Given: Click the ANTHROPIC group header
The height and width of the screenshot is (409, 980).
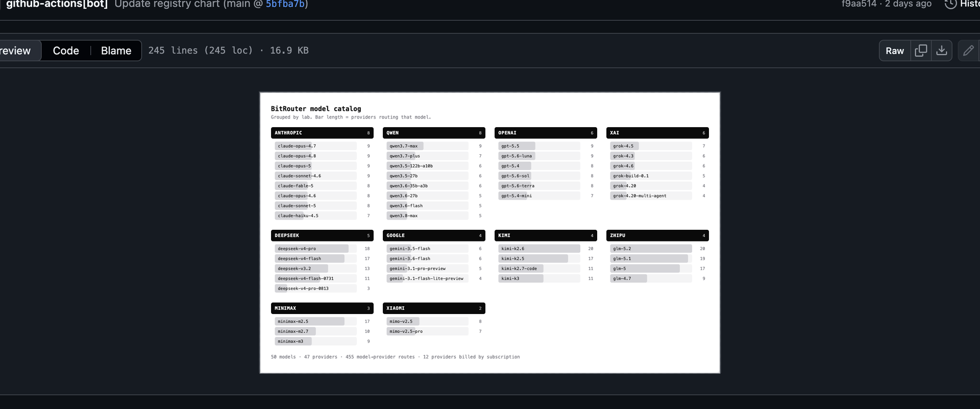Looking at the screenshot, I should pyautogui.click(x=322, y=133).
